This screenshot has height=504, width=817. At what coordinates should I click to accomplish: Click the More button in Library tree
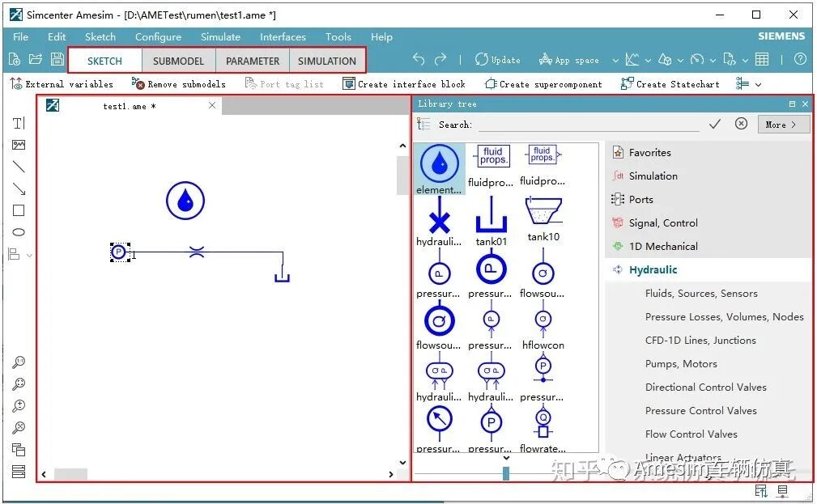[x=784, y=125]
